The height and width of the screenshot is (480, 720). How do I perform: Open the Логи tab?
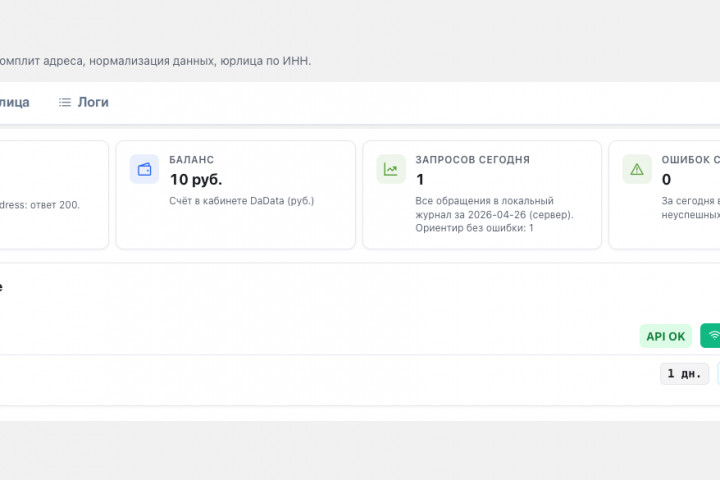(x=92, y=102)
